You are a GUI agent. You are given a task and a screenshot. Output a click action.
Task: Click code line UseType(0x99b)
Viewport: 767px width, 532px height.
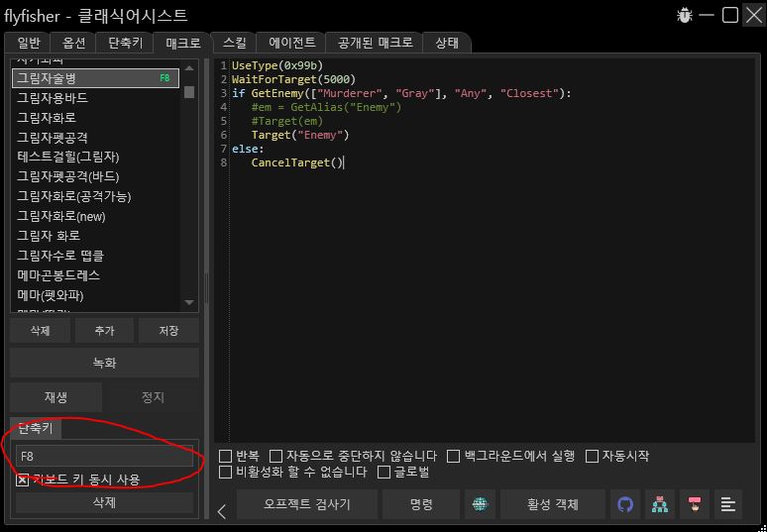click(x=277, y=65)
